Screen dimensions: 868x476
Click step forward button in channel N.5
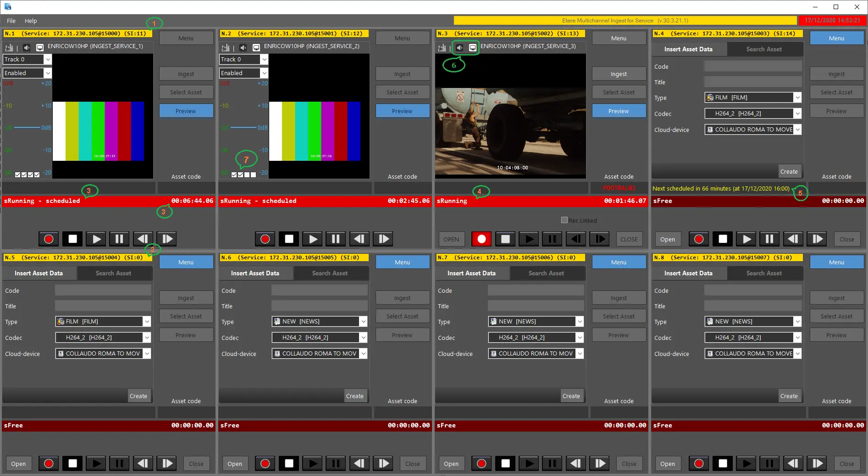167,464
